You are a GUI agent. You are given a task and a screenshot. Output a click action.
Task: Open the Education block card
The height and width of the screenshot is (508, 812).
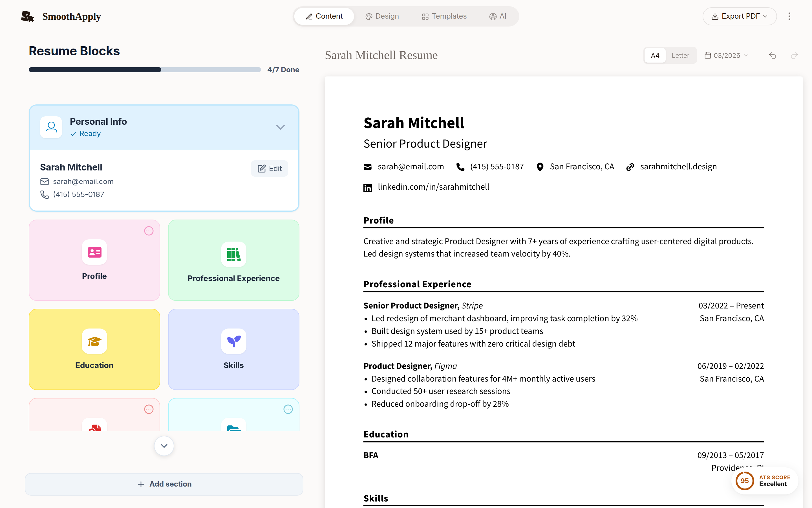coord(94,349)
